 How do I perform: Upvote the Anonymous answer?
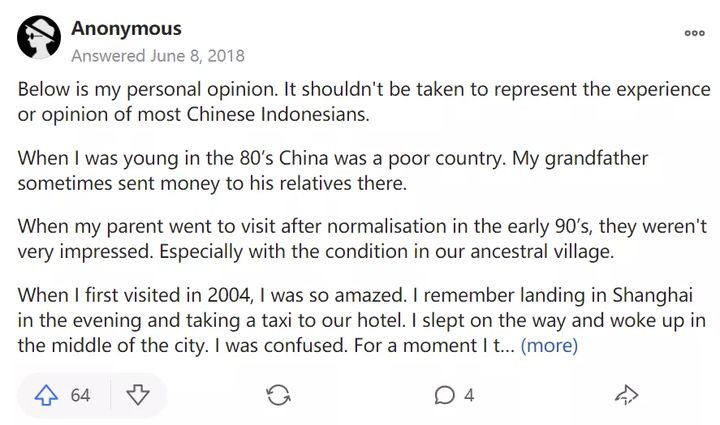pyautogui.click(x=46, y=395)
